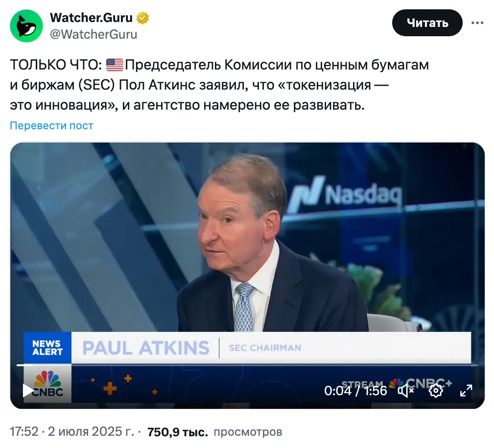
Task: Open the post timestamp 17:52 · 2 июля 2025
Action: [x=72, y=431]
